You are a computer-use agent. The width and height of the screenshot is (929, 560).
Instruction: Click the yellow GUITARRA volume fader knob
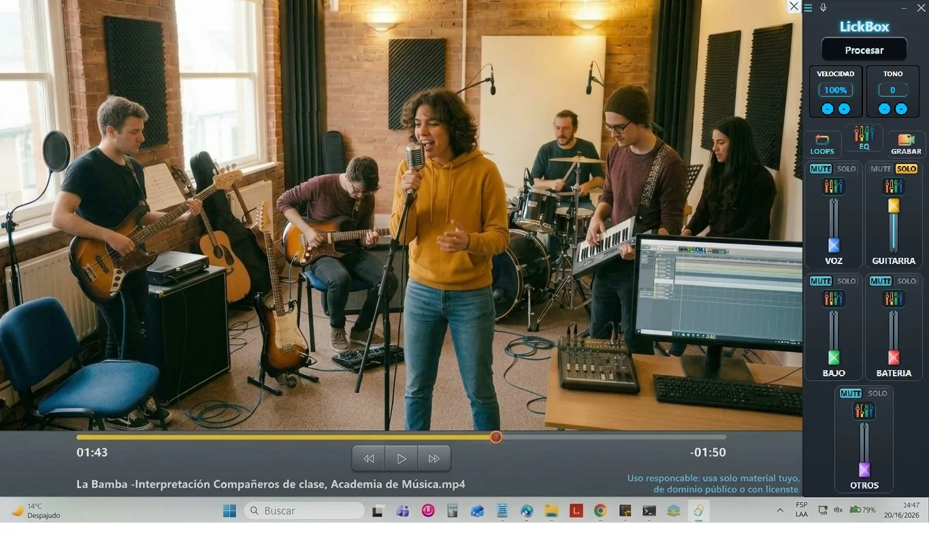pos(894,205)
